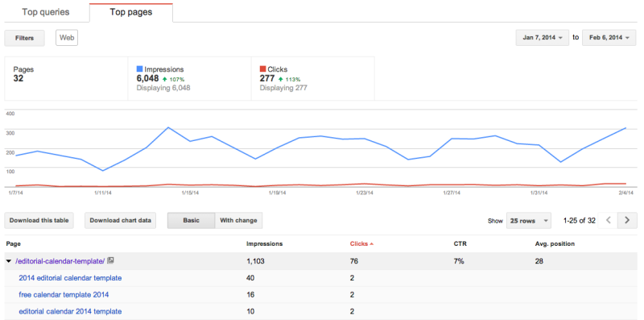This screenshot has width=644, height=320.
Task: Click the 76 clicks cell
Action: click(x=354, y=261)
